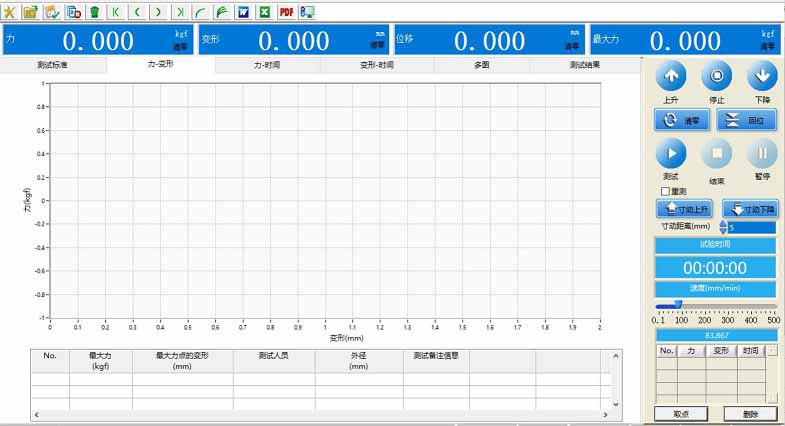Jump to first record arrow icon
The width and height of the screenshot is (785, 426).
click(x=116, y=12)
